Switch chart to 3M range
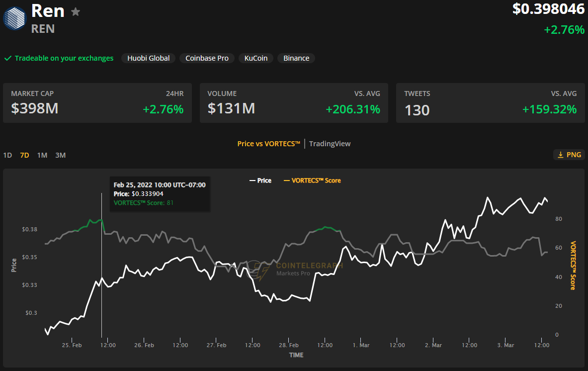Image resolution: width=588 pixels, height=371 pixels. pyautogui.click(x=60, y=155)
